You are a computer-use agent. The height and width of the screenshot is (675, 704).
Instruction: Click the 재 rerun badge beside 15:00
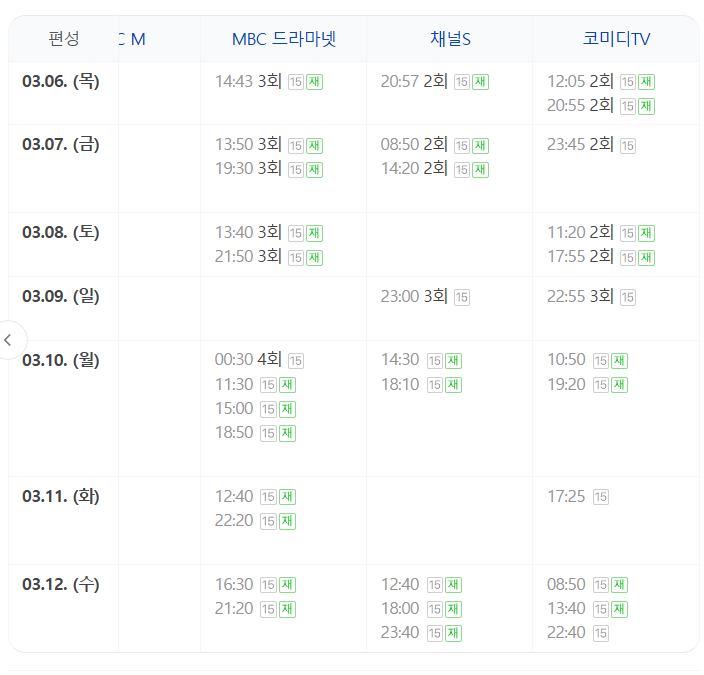[287, 409]
